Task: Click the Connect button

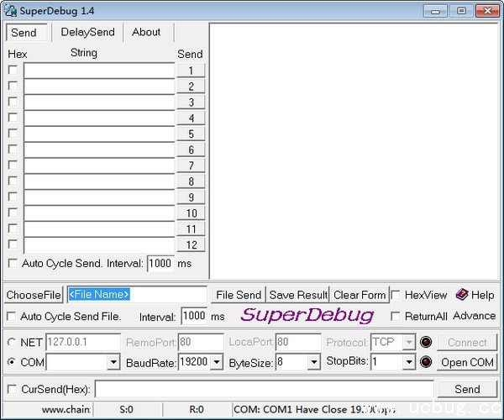Action: coord(467,342)
